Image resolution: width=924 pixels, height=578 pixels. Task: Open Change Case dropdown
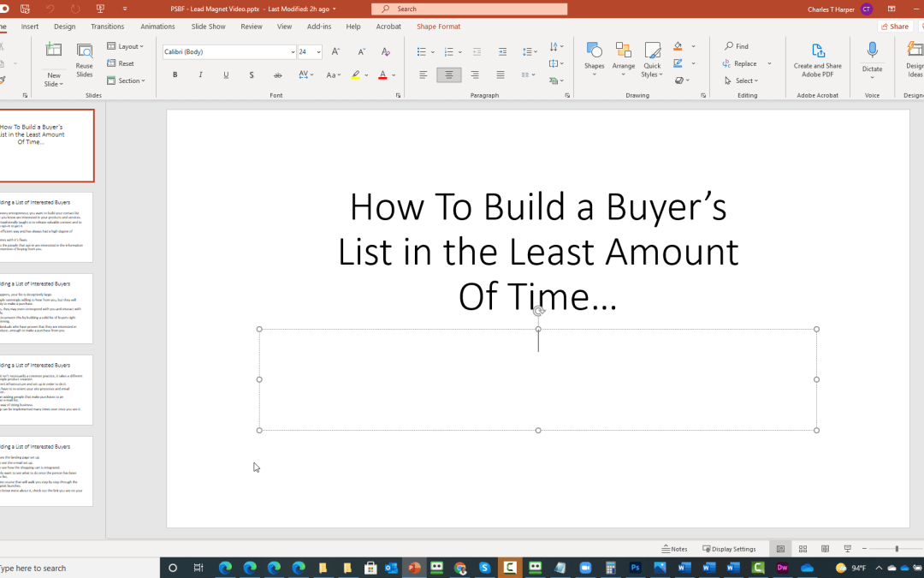[x=334, y=74]
